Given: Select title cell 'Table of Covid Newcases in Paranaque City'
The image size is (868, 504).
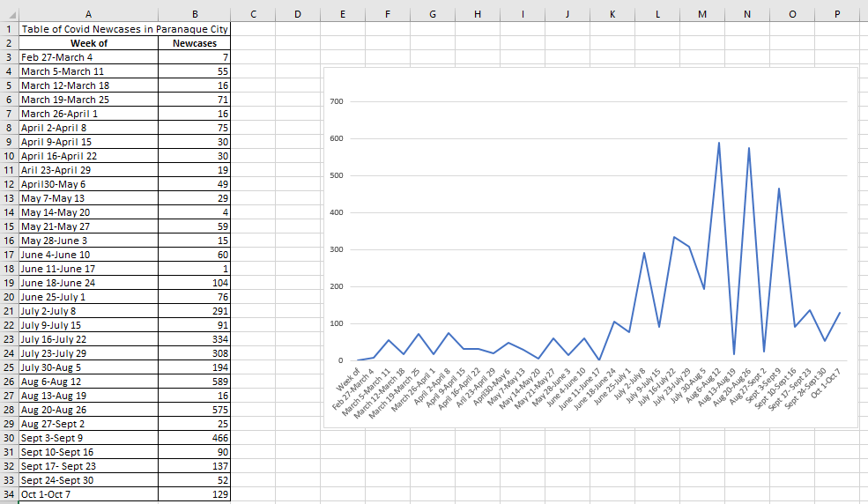Looking at the screenshot, I should click(124, 29).
